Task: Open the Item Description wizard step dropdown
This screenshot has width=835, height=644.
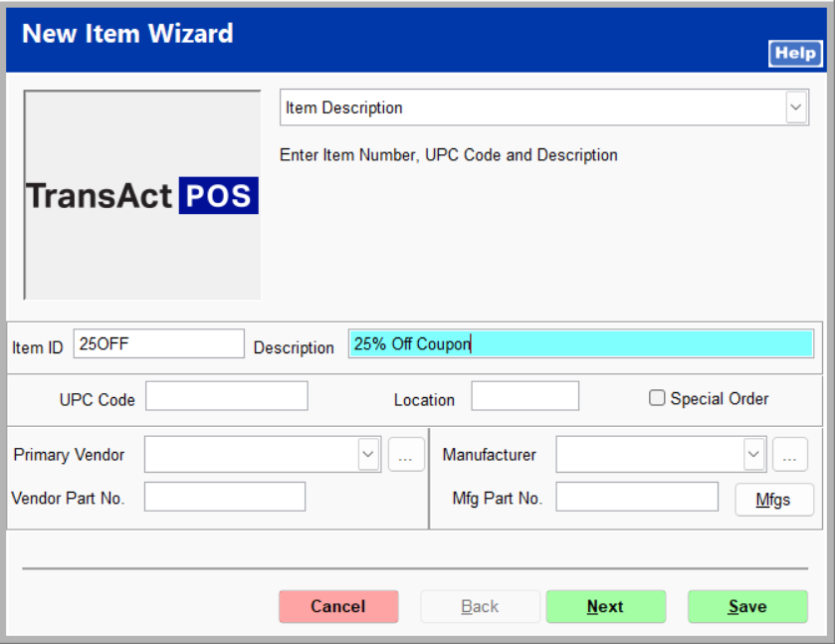Action: point(796,107)
